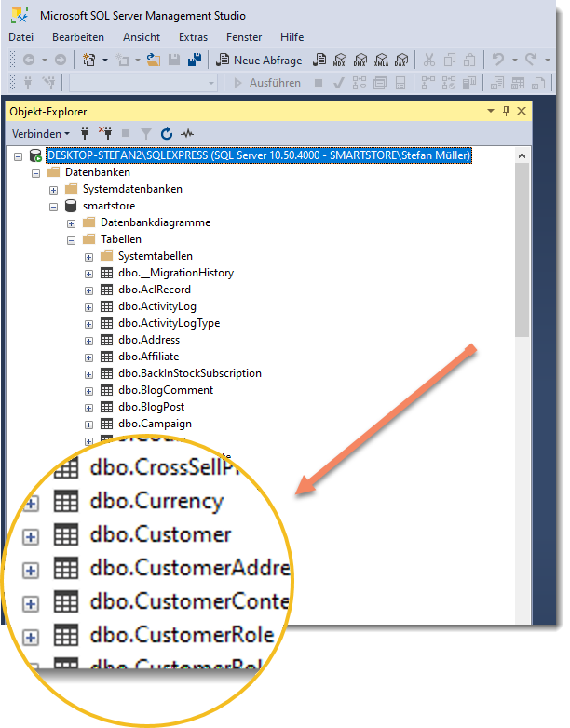Refresh the Object Explorer tree

167,133
